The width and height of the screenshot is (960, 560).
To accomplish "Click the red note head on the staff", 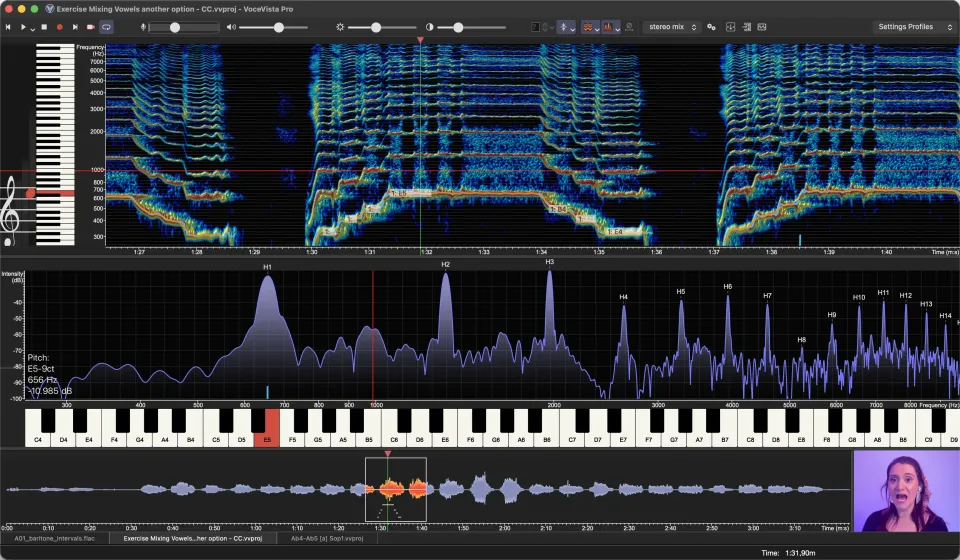I will click(30, 193).
